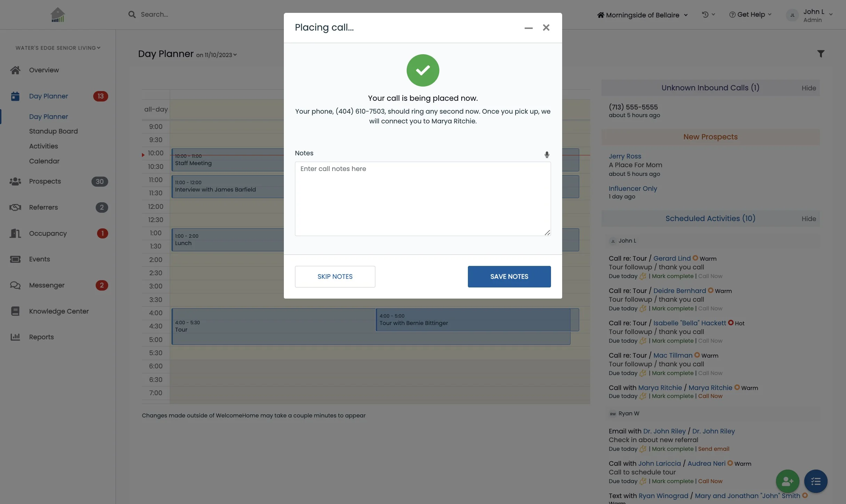
Task: Click the filter funnel icon
Action: click(821, 54)
